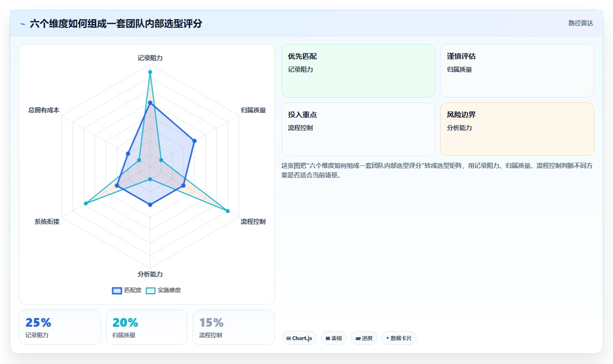Image resolution: width=613 pixels, height=364 pixels.
Task: Click the bar icon in the 进度 chip
Action: [358, 338]
